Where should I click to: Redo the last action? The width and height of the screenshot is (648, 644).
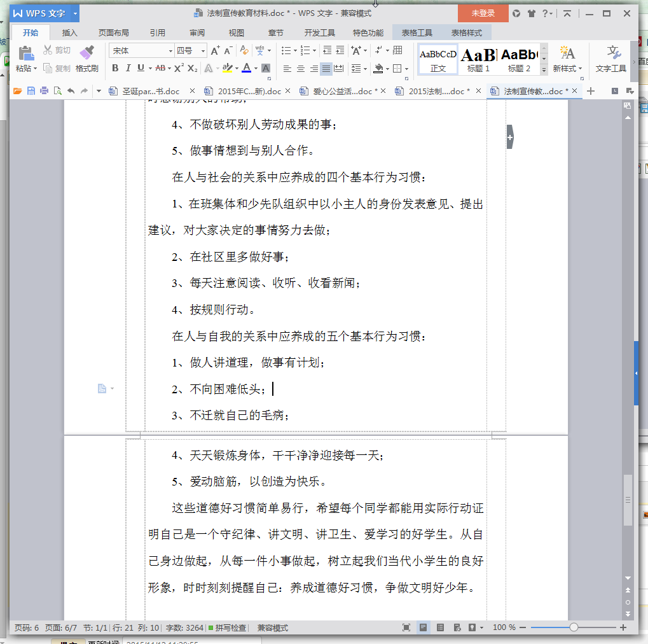[x=85, y=91]
